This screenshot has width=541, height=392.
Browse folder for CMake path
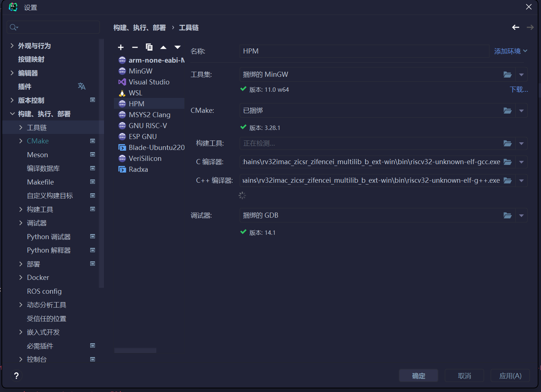[508, 111]
